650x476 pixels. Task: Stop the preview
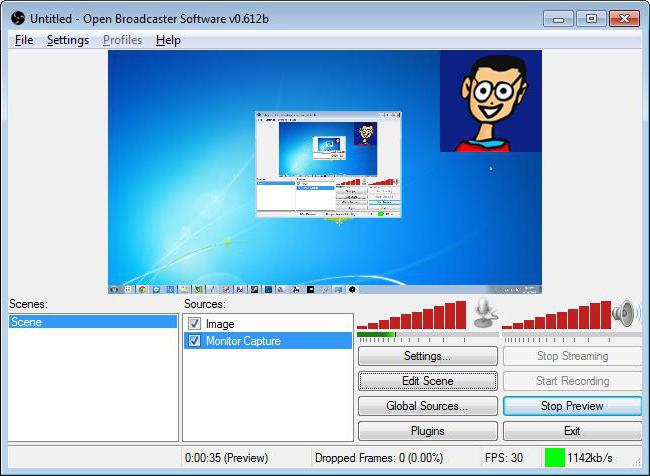[x=572, y=406]
